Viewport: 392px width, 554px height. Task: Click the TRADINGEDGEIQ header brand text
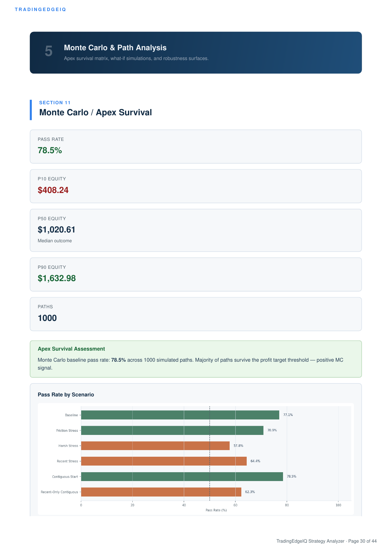pos(40,9)
